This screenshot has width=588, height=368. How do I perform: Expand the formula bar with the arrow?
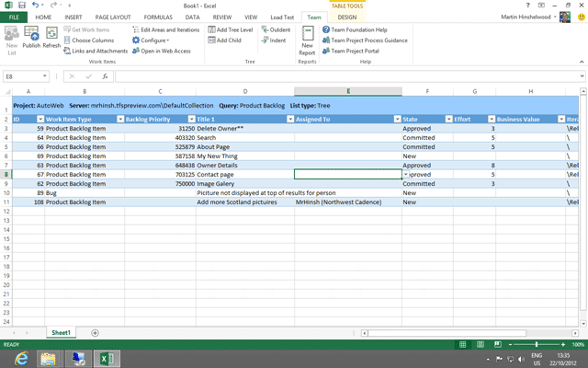coord(582,76)
